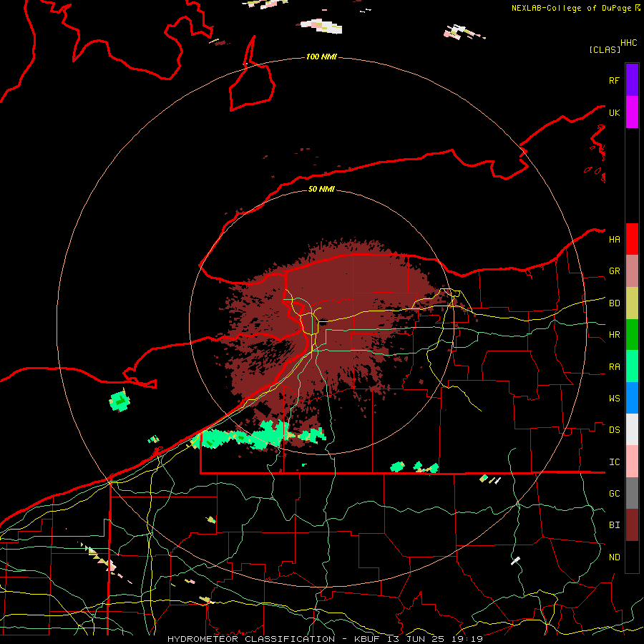Click the '[CLAS]' legend header
The width and height of the screenshot is (644, 644).
pos(605,49)
